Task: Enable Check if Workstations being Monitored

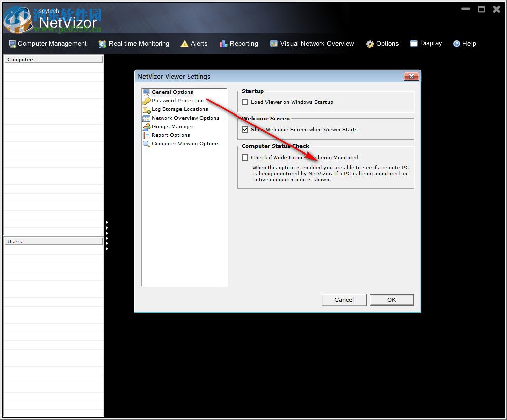Action: pos(245,157)
